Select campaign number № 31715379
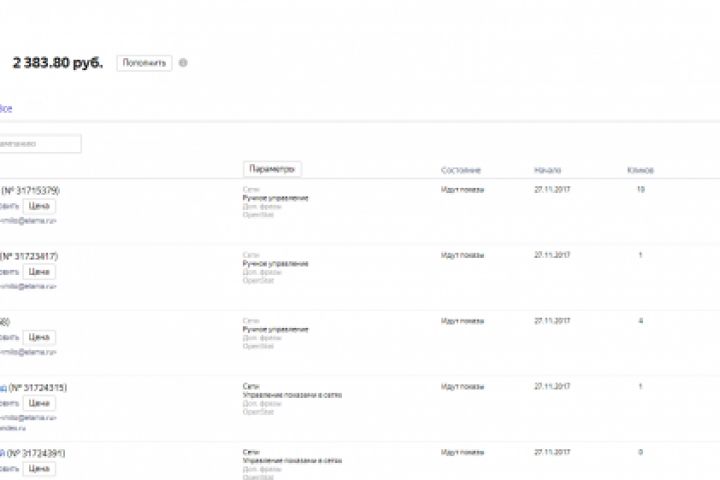720x480 pixels. (31, 191)
